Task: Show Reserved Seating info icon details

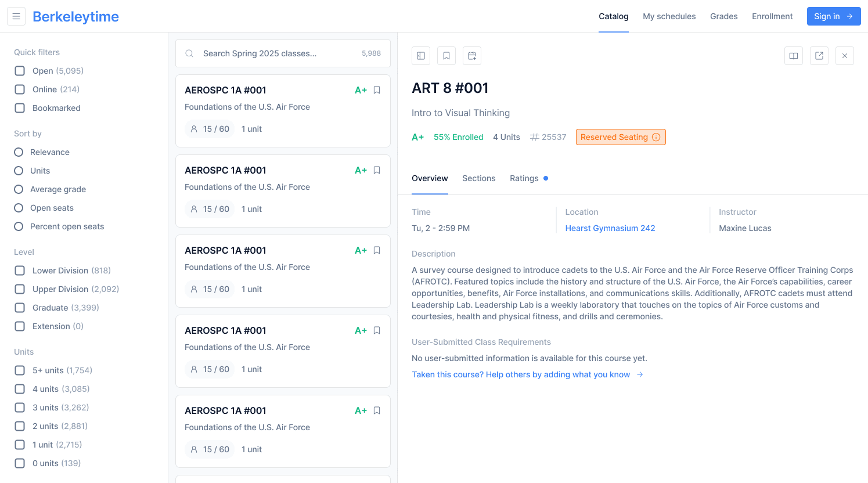Action: point(656,137)
